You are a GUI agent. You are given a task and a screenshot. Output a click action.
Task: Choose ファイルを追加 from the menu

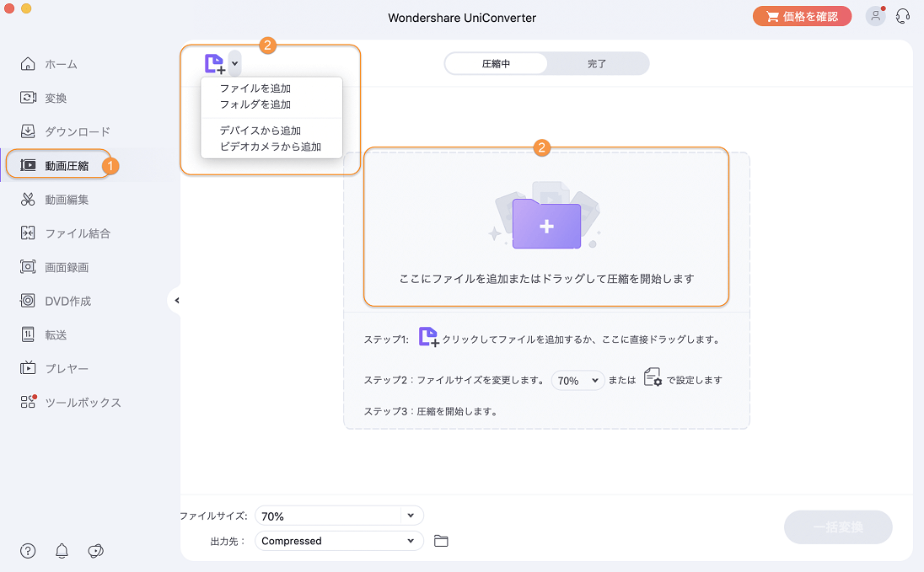(255, 88)
